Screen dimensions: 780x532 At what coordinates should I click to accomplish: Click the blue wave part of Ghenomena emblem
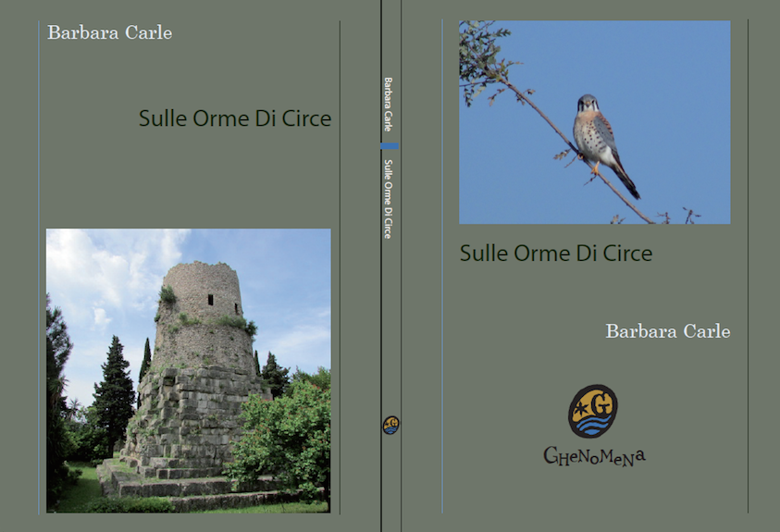pyautogui.click(x=592, y=427)
